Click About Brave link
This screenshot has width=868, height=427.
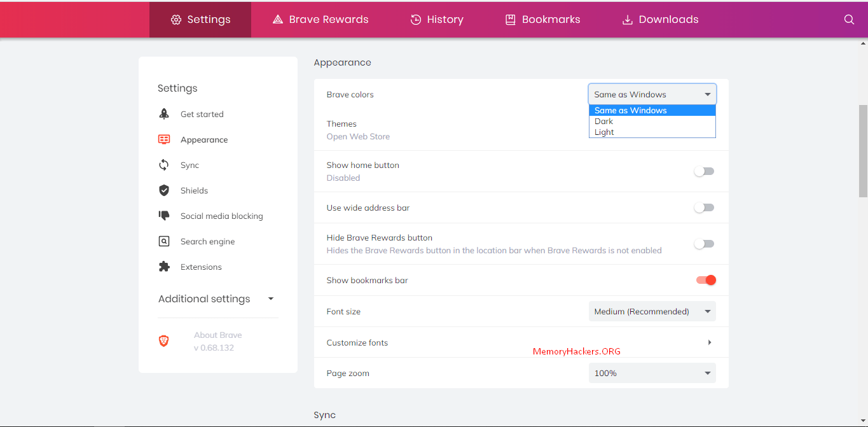click(218, 335)
